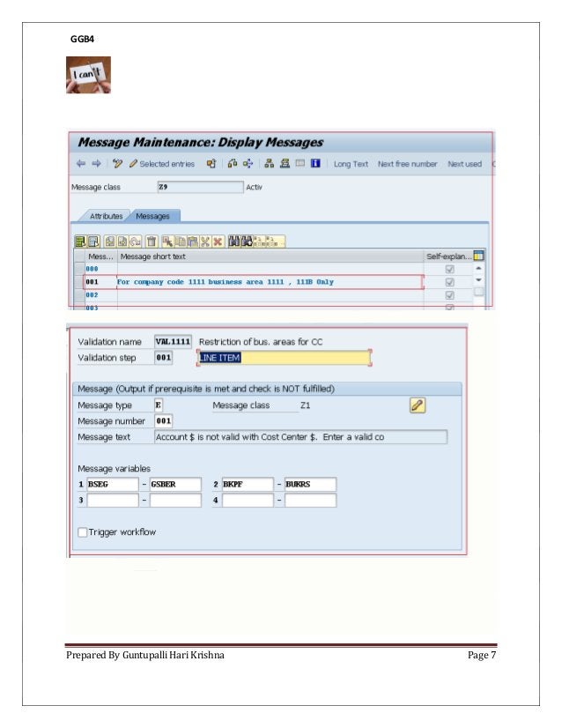The width and height of the screenshot is (562, 728).
Task: Switch to the Attributes tab
Action: point(107,216)
